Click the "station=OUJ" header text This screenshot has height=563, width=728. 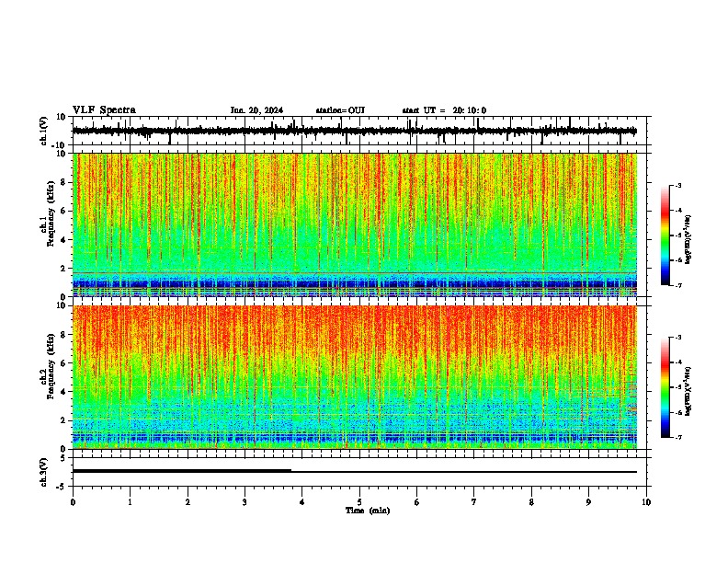point(340,110)
